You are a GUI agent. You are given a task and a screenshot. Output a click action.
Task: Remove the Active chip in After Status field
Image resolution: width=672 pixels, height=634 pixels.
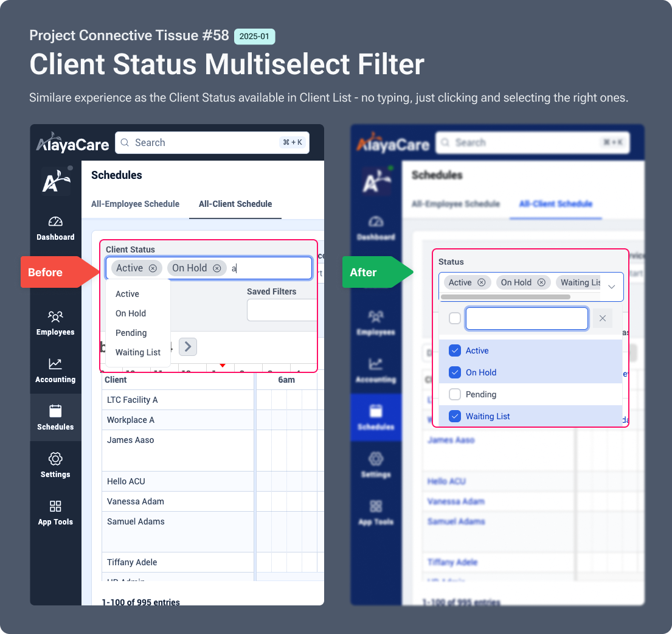(481, 282)
